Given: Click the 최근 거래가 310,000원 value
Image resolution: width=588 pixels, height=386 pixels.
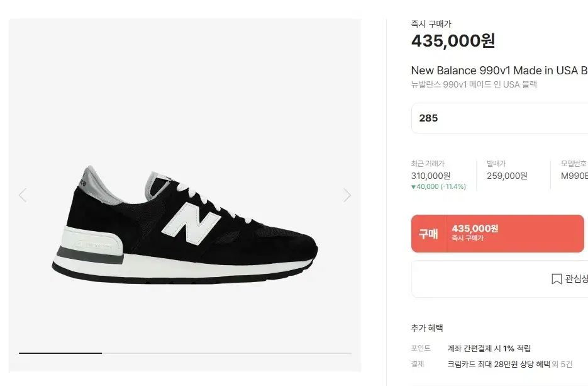Looking at the screenshot, I should 431,176.
